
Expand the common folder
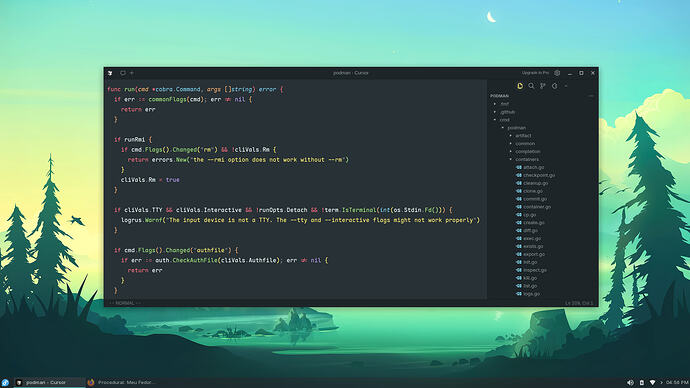point(525,143)
